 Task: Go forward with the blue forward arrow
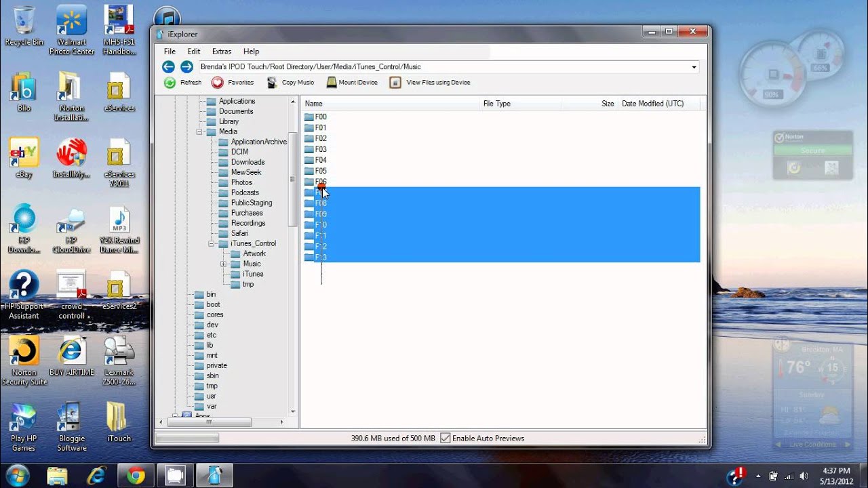pos(186,66)
